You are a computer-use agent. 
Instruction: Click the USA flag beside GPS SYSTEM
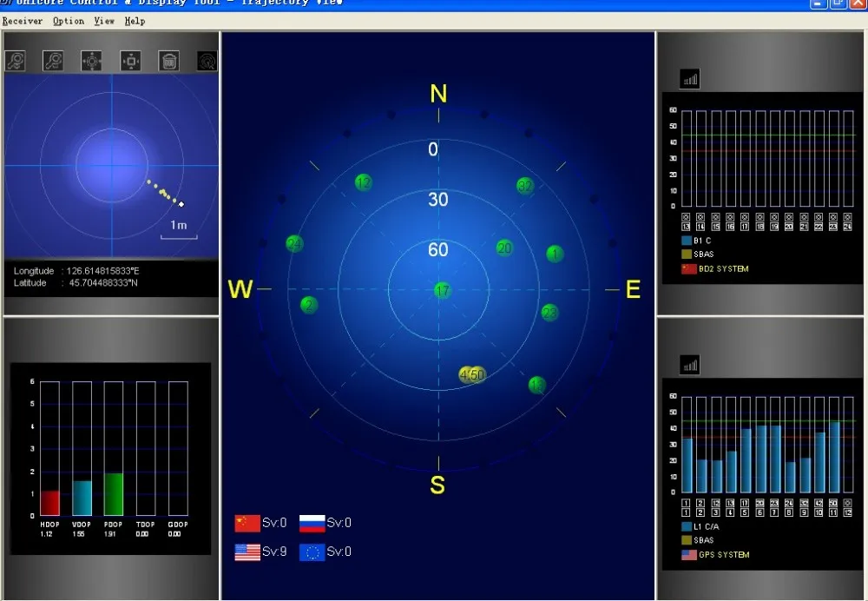[x=688, y=554]
